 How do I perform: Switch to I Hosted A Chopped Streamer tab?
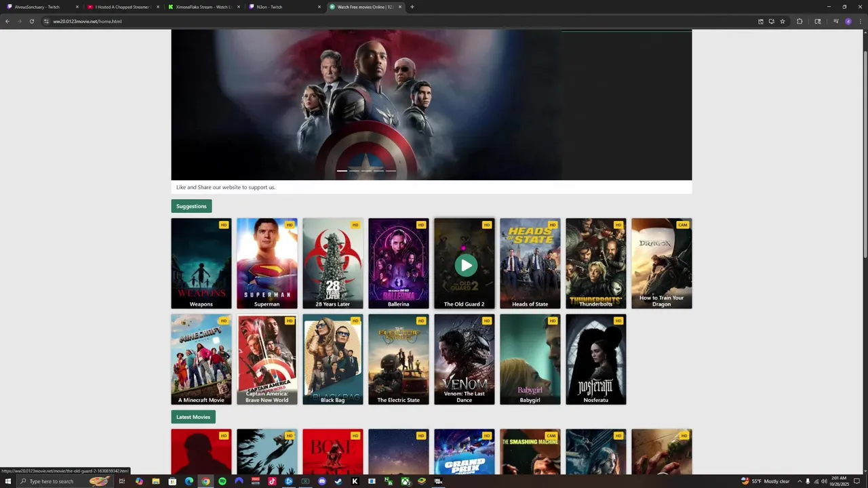tap(122, 7)
